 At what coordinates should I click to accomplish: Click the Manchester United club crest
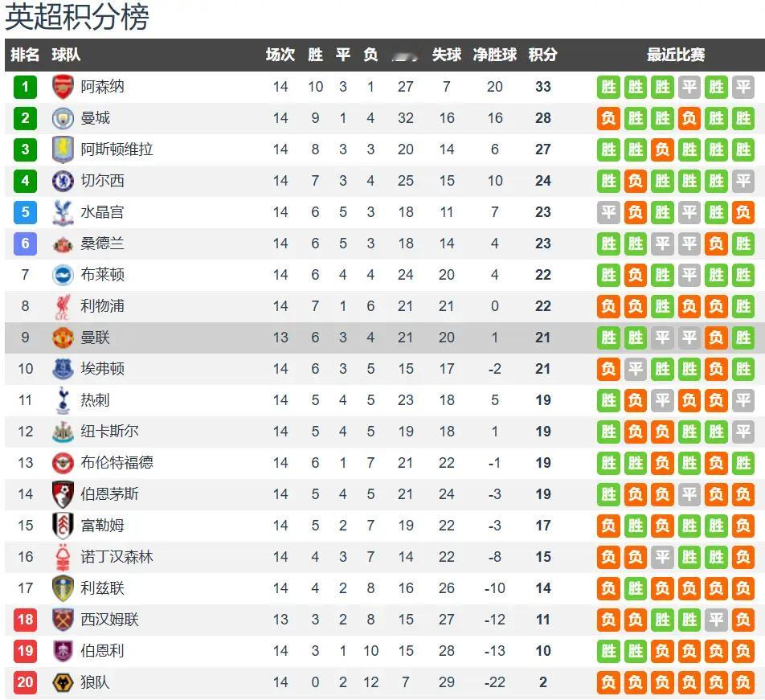[x=63, y=338]
